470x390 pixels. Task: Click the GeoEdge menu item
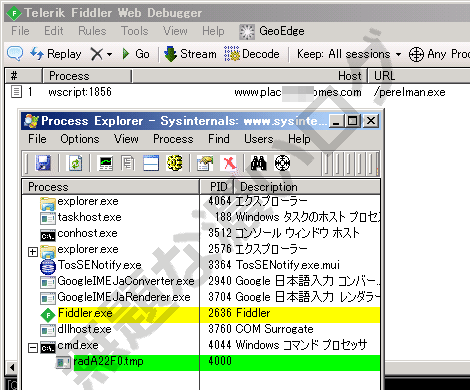(272, 31)
